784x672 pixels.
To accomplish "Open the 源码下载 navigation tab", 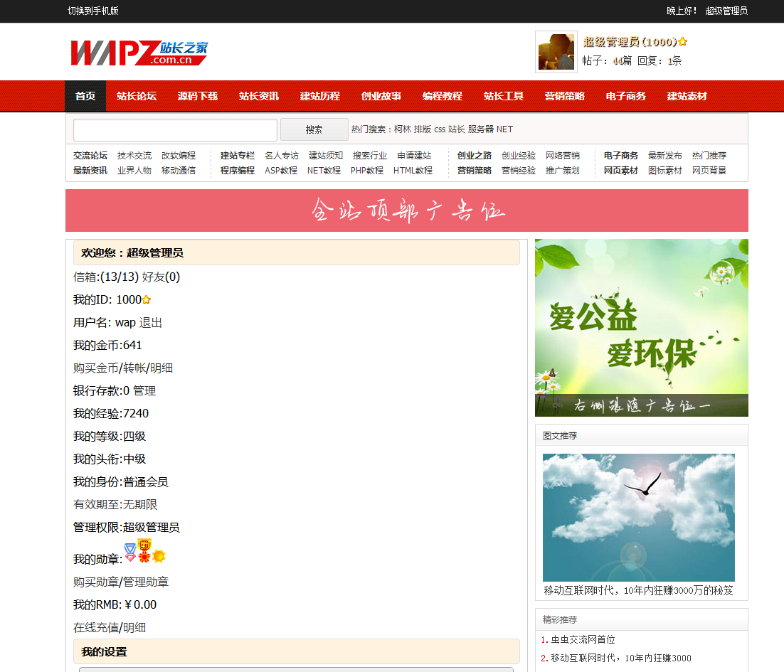I will [198, 96].
